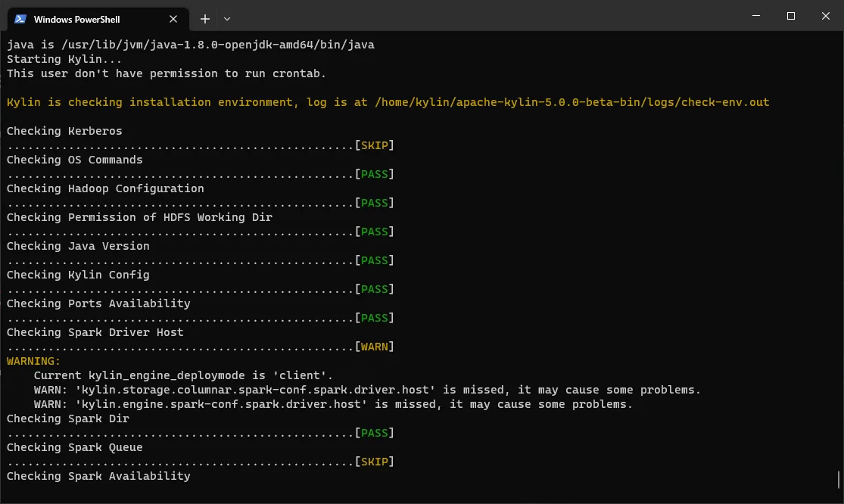Viewport: 844px width, 504px height.
Task: Click the kylin_engine_deploymode message line
Action: coord(183,375)
